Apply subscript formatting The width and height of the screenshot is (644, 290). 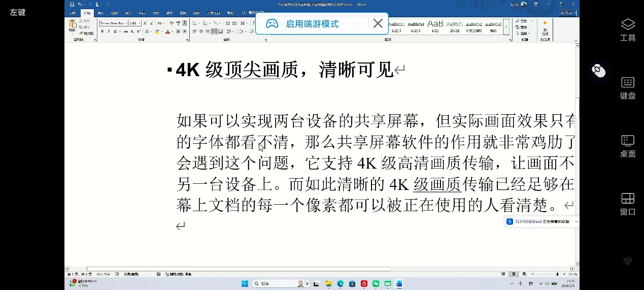point(132,31)
